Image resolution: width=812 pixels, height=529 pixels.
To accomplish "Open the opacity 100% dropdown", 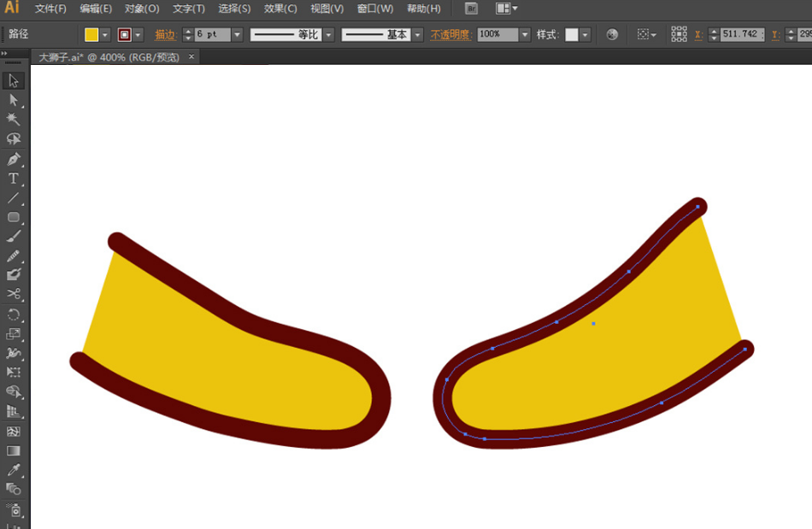I will [x=525, y=35].
